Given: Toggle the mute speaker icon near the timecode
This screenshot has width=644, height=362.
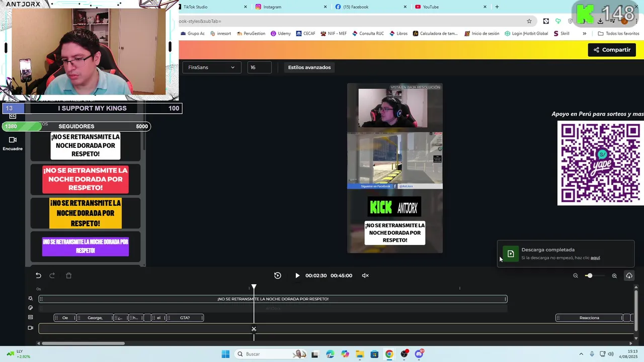Looking at the screenshot, I should [365, 276].
